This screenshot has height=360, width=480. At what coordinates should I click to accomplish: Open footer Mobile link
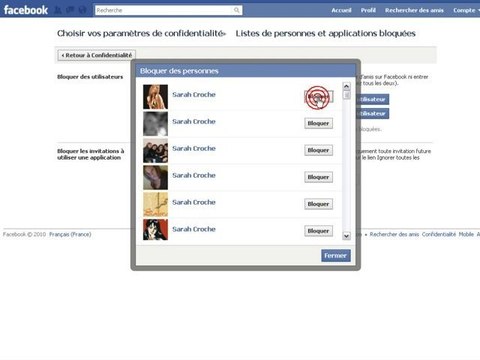(x=466, y=234)
